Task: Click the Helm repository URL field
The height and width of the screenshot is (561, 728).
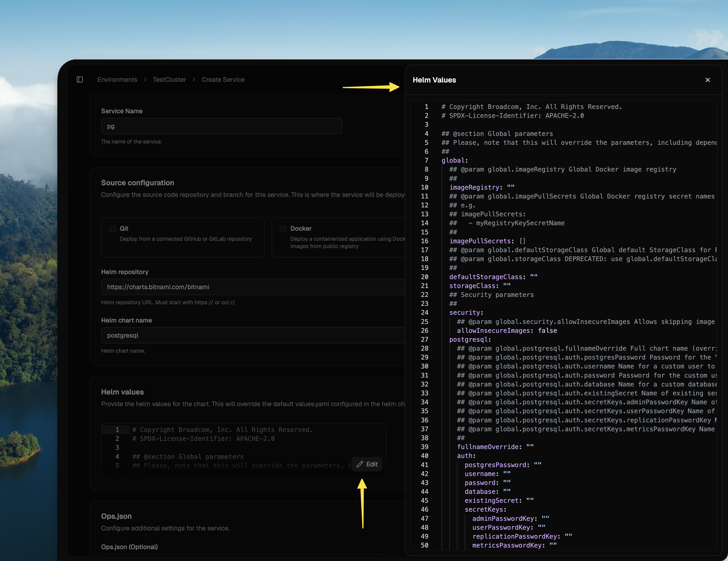Action: point(253,287)
